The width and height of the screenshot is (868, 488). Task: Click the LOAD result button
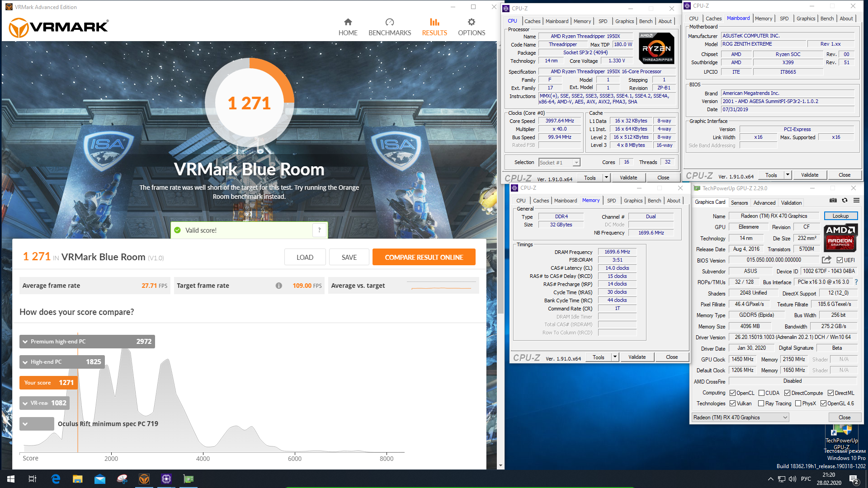click(x=305, y=257)
